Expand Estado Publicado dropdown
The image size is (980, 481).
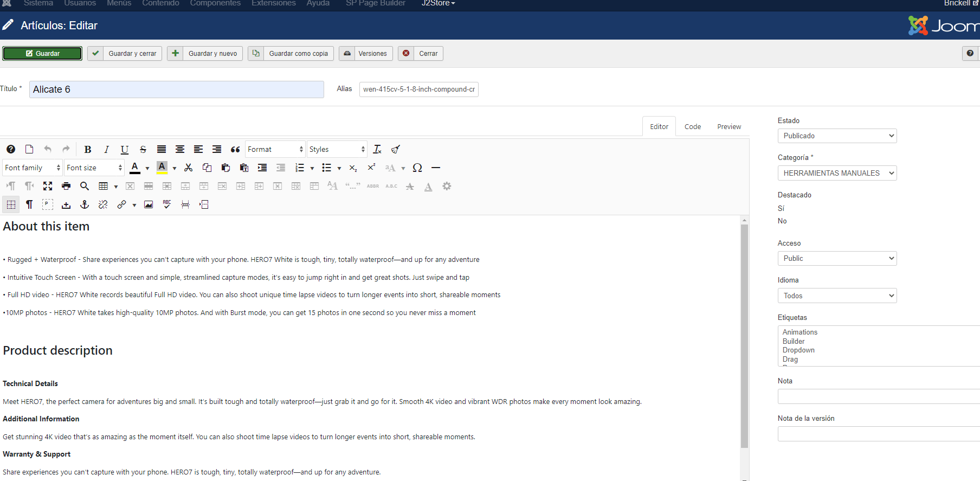pos(837,136)
